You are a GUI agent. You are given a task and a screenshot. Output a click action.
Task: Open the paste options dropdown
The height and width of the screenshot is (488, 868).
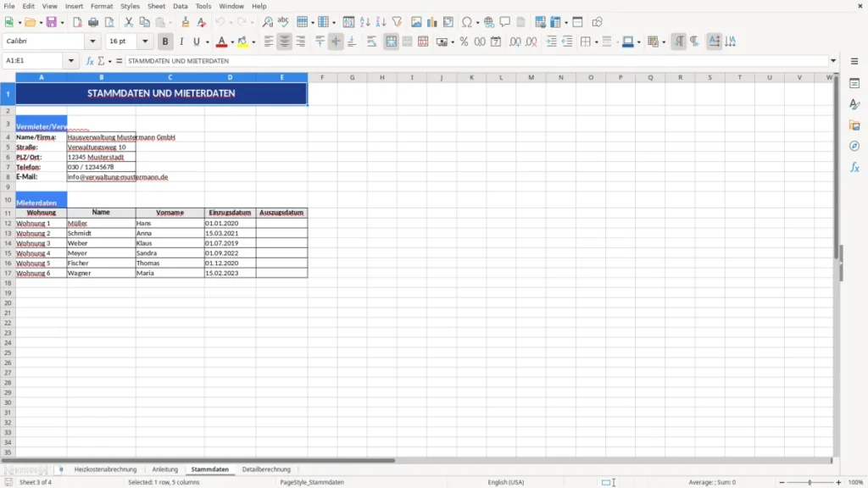coord(170,22)
